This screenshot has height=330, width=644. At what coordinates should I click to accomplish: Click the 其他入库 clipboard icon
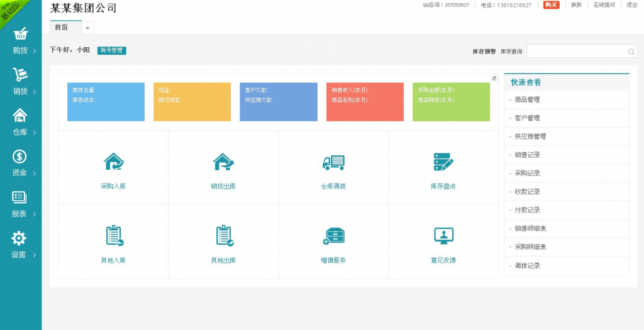click(114, 236)
